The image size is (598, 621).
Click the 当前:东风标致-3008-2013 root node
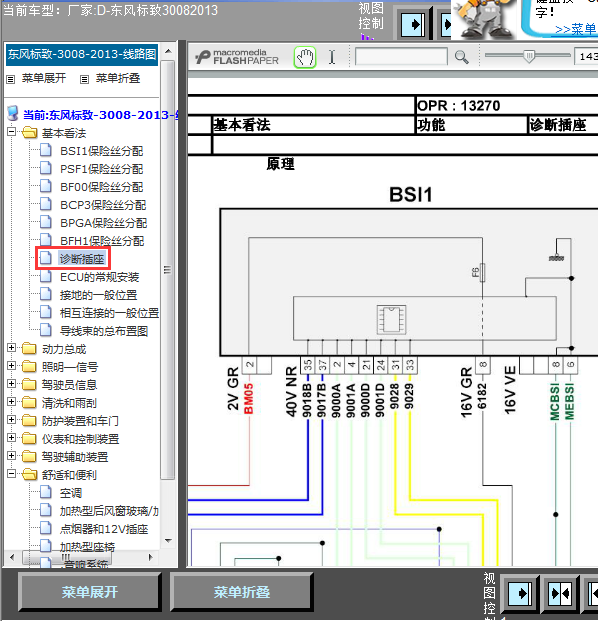pos(101,115)
